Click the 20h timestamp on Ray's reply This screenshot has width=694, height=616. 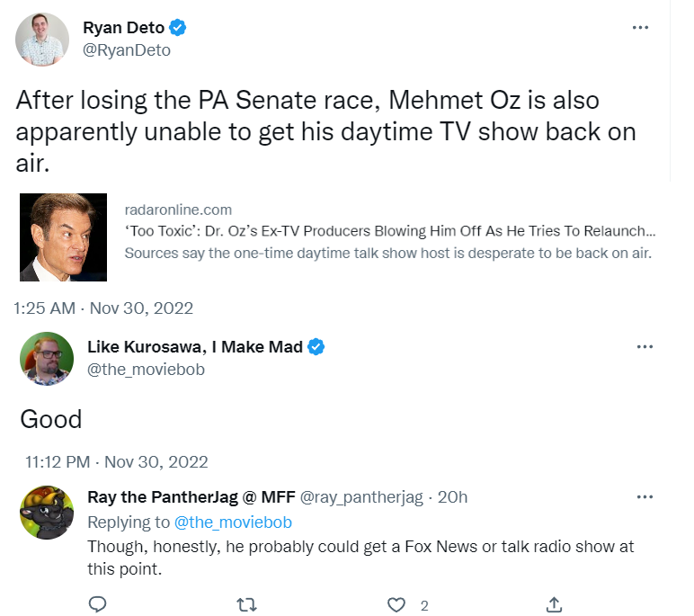(x=452, y=497)
